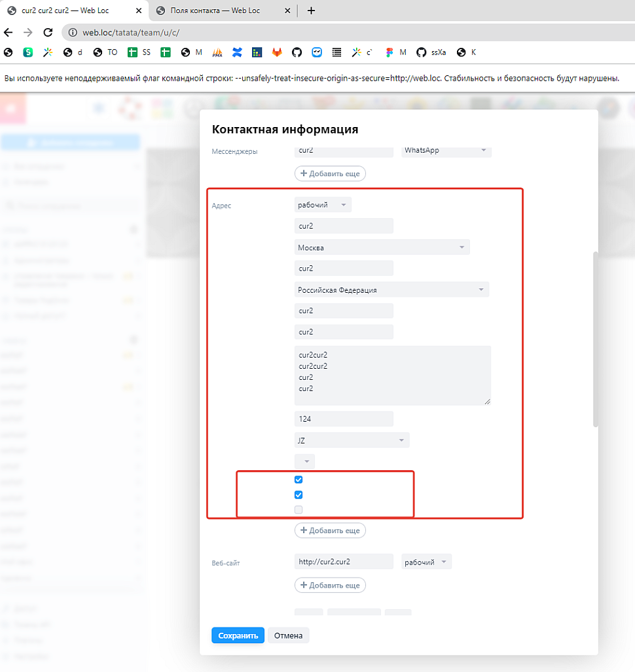The width and height of the screenshot is (635, 672).
Task: Open the WhatsApp messenger type dropdown
Action: click(446, 151)
